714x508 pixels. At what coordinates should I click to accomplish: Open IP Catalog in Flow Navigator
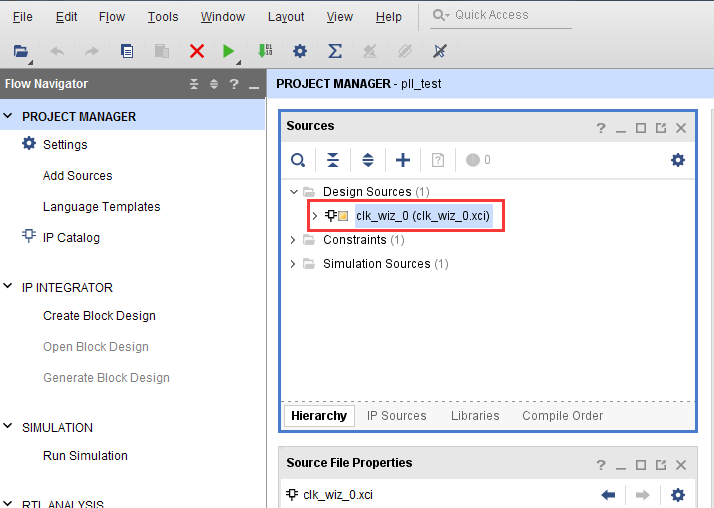(x=71, y=238)
